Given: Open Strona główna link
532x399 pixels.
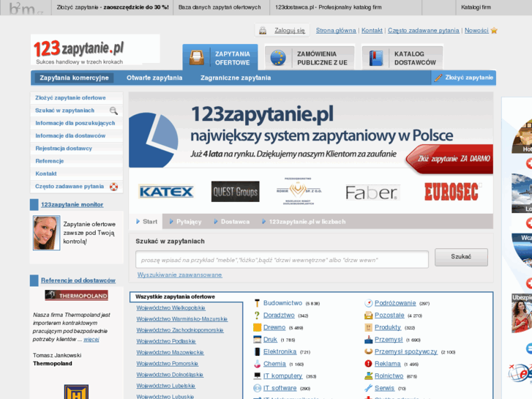Looking at the screenshot, I should pos(336,31).
